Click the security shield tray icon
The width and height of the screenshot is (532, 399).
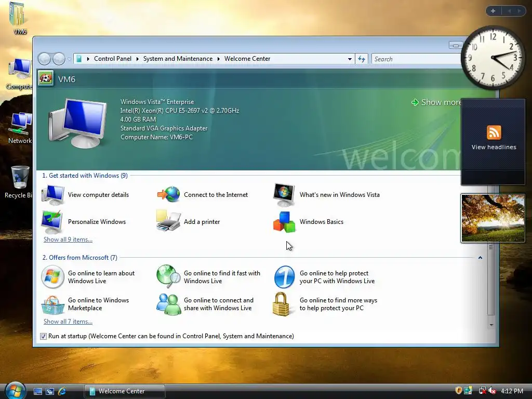click(x=458, y=391)
